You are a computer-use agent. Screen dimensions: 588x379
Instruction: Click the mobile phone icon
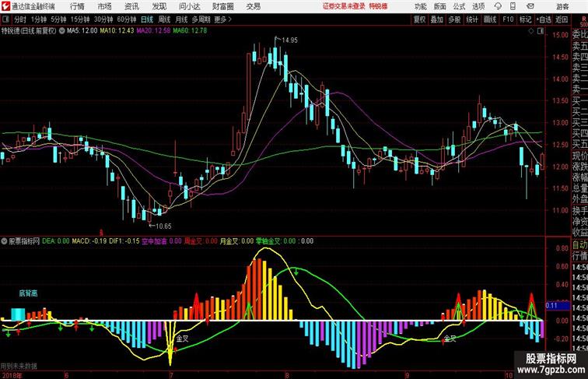513,6
